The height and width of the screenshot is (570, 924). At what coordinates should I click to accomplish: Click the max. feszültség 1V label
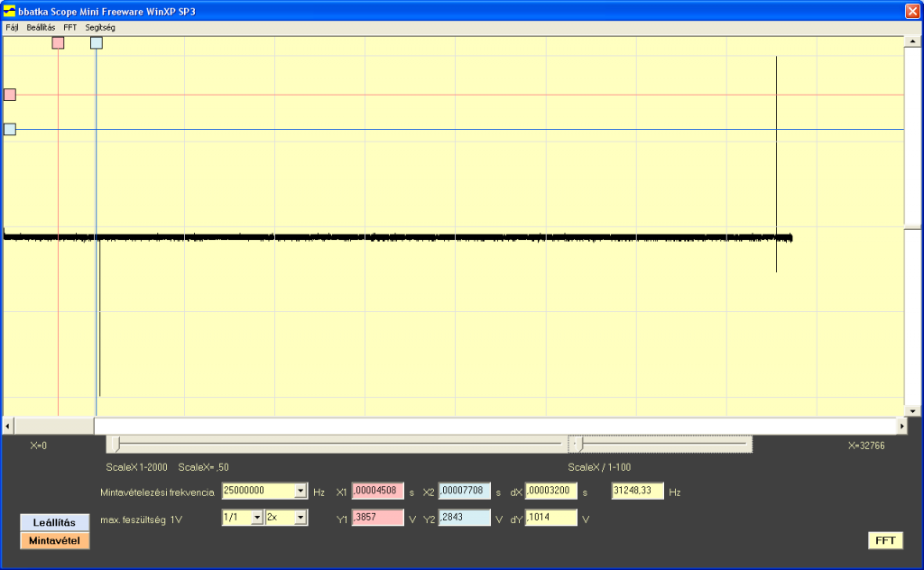[x=142, y=520]
